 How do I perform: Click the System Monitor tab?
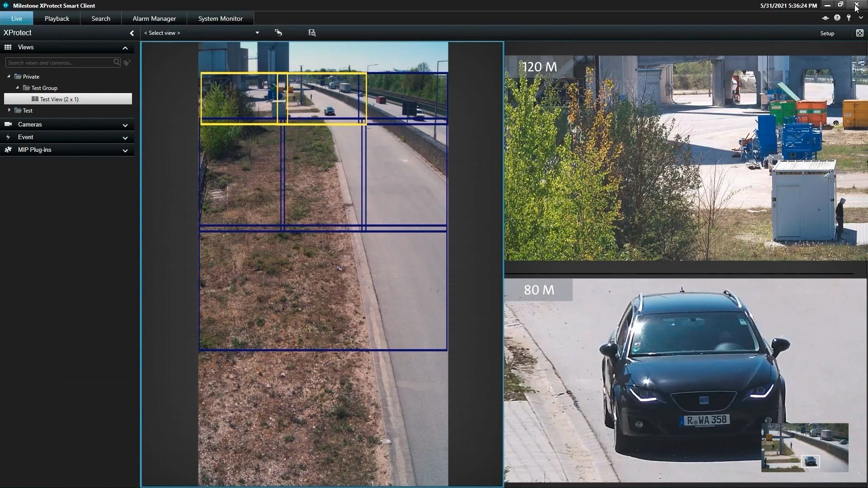[x=221, y=19]
